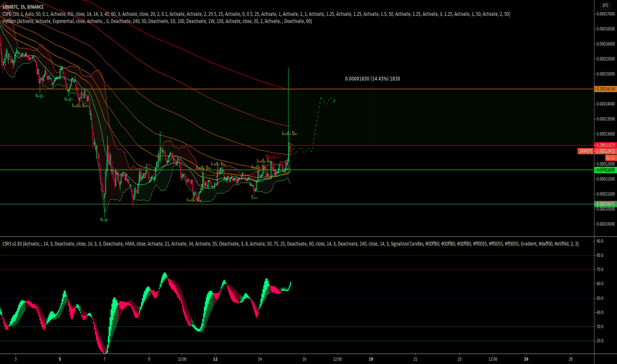Select the bright green 0.00012009 price label
The image size is (617, 364).
pyautogui.click(x=605, y=170)
